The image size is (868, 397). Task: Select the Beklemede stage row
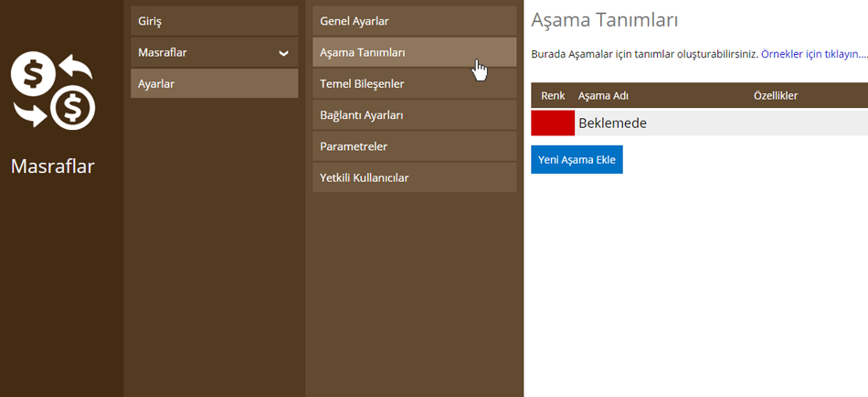[x=699, y=123]
